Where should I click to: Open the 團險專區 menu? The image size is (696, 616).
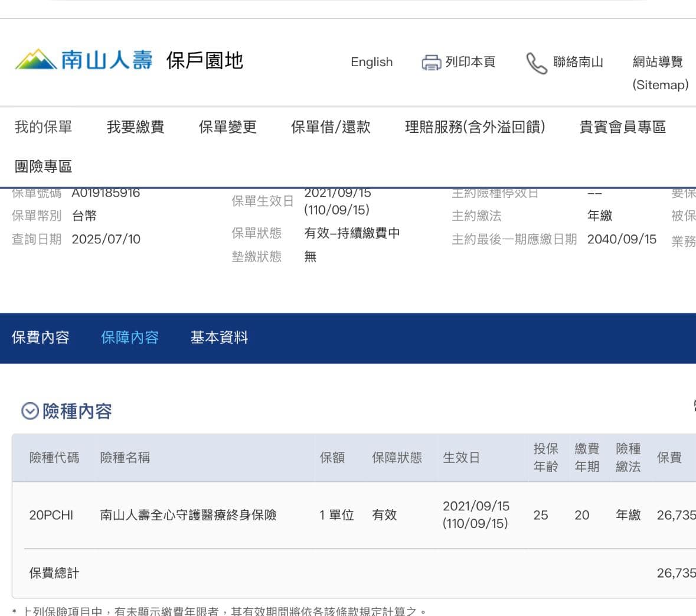point(43,167)
